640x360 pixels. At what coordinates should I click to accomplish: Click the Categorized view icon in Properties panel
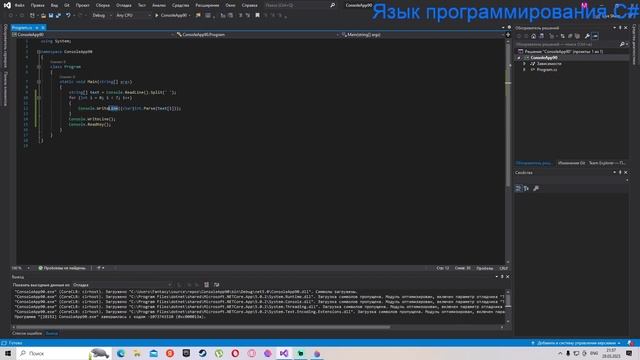click(x=518, y=188)
